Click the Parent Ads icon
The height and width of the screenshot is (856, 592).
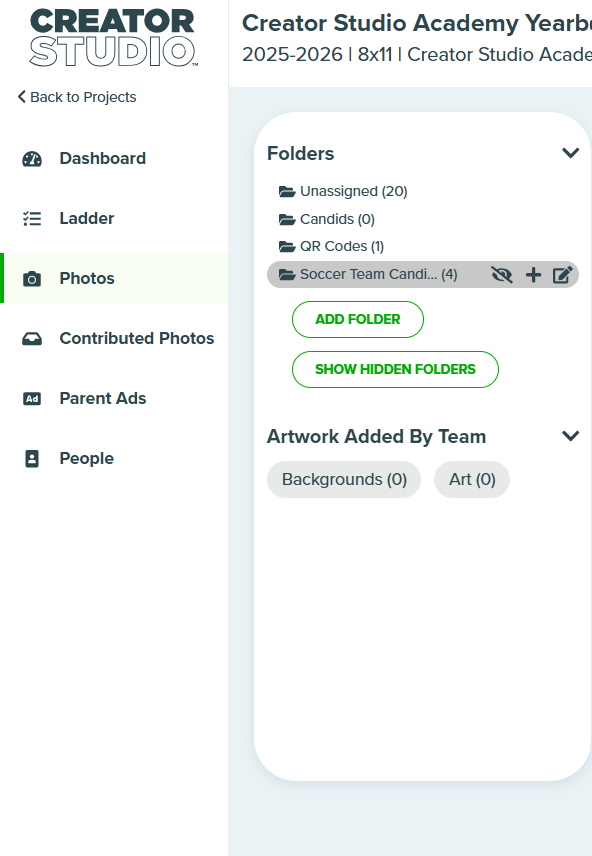click(32, 399)
